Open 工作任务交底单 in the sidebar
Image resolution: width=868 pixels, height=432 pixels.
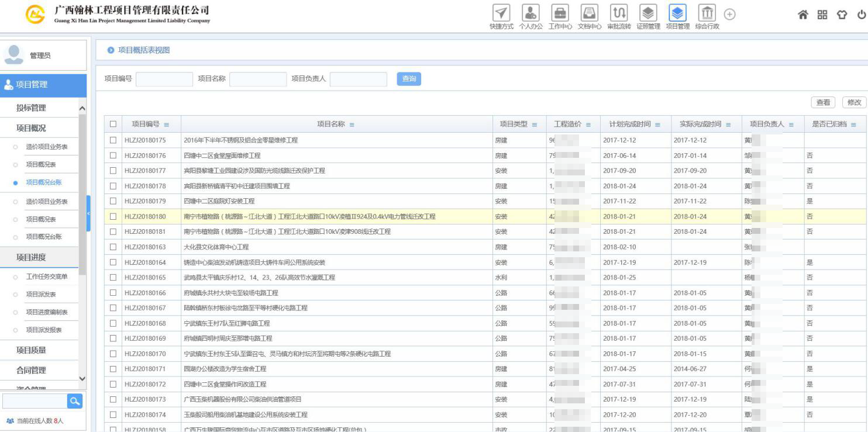click(47, 277)
